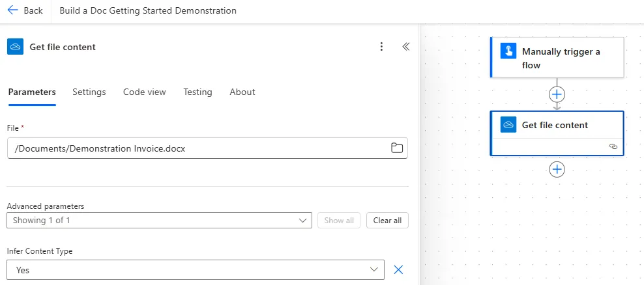Screen dimensions: 644x285
Task: Click the Infer Content Type label
Action: [40, 251]
